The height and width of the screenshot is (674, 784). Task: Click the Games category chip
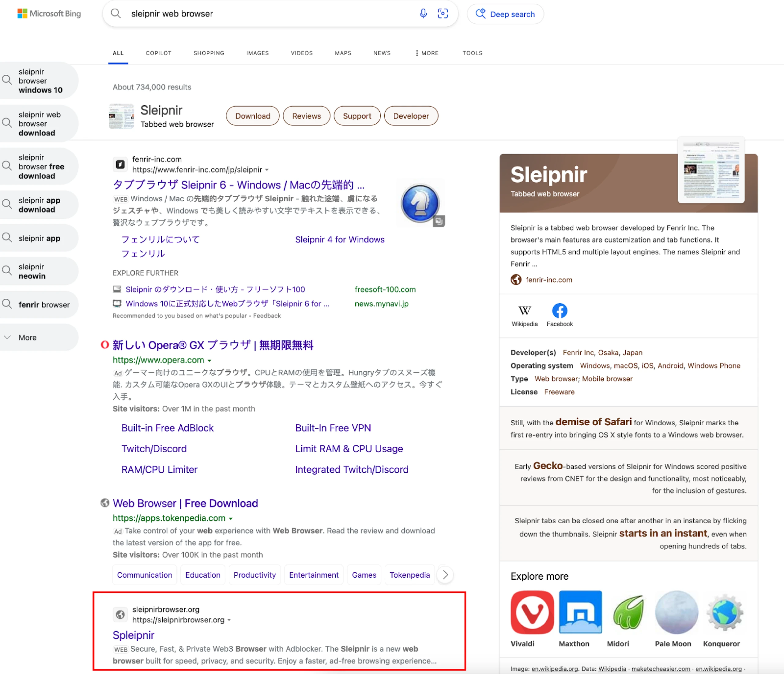(364, 575)
